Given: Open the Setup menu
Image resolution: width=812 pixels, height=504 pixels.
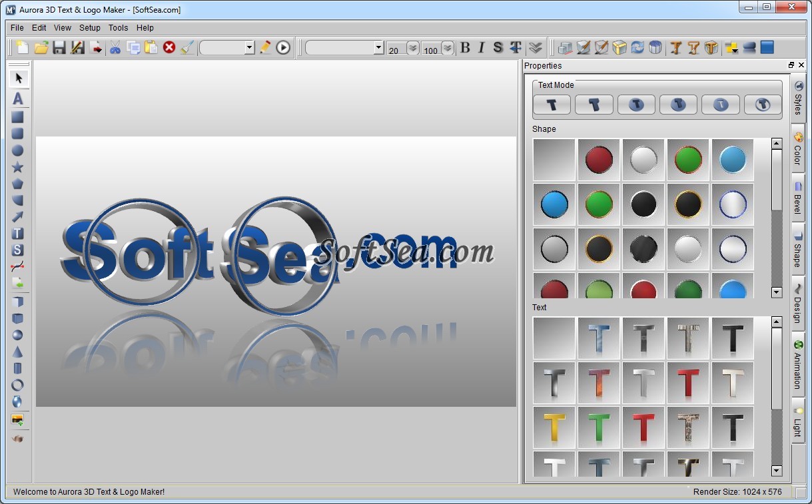Looking at the screenshot, I should [90, 28].
